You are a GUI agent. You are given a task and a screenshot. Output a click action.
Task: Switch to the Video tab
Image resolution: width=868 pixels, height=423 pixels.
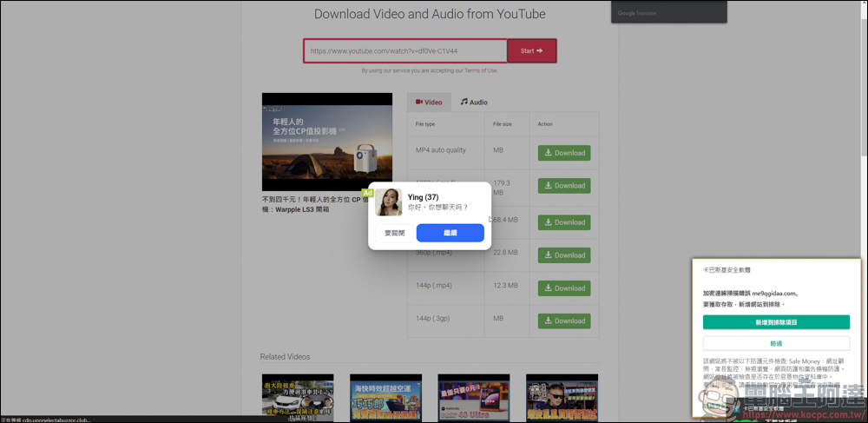coord(429,102)
